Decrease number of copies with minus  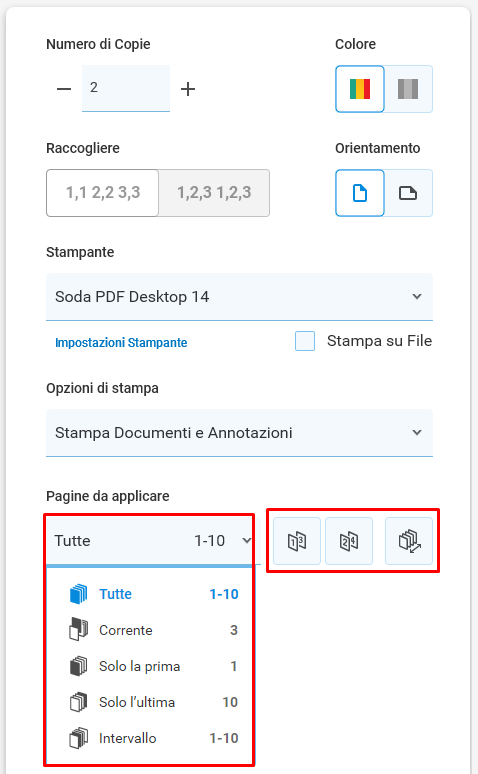pos(64,89)
